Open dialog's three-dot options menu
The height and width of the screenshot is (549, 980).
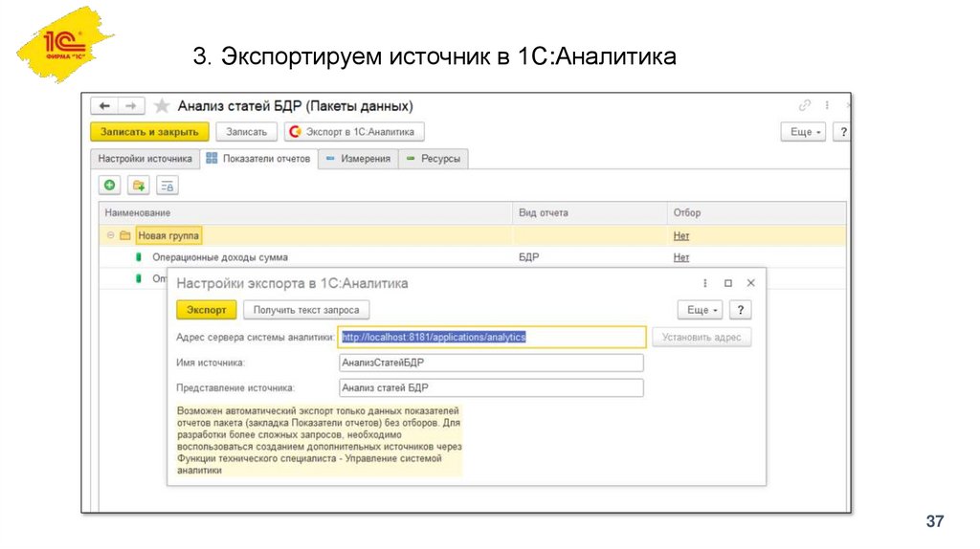pos(705,283)
